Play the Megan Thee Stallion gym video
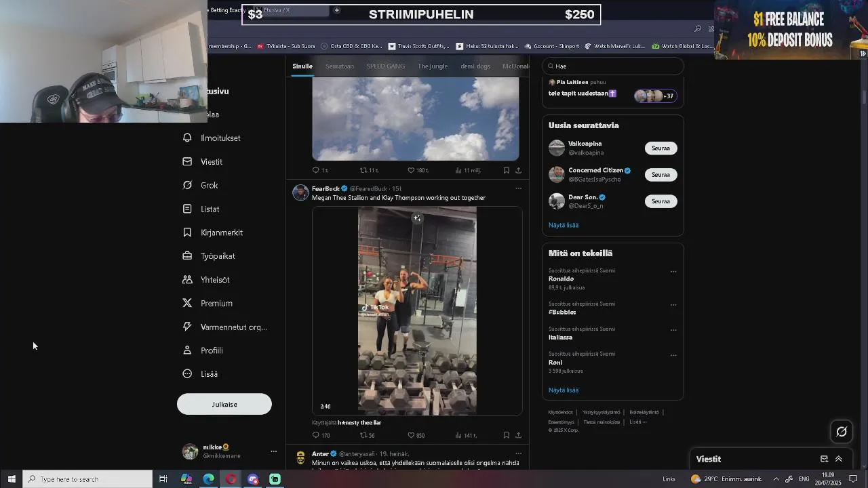The width and height of the screenshot is (868, 488). 417,311
